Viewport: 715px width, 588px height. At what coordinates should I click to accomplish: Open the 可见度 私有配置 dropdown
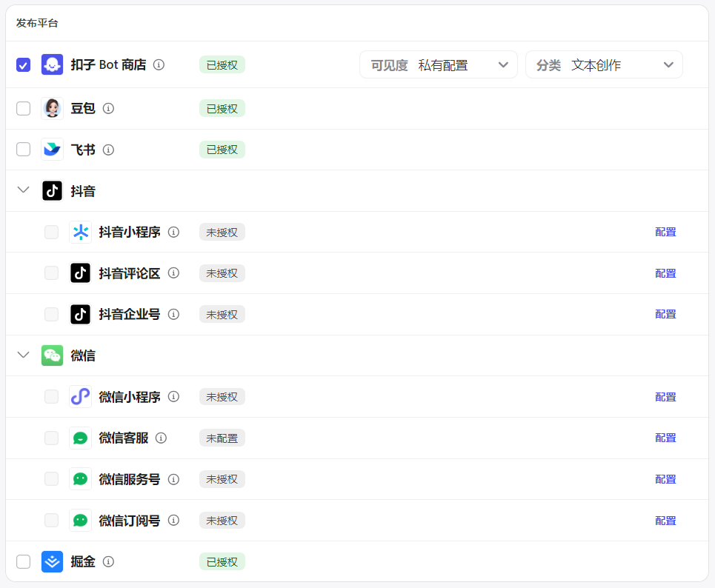[439, 64]
